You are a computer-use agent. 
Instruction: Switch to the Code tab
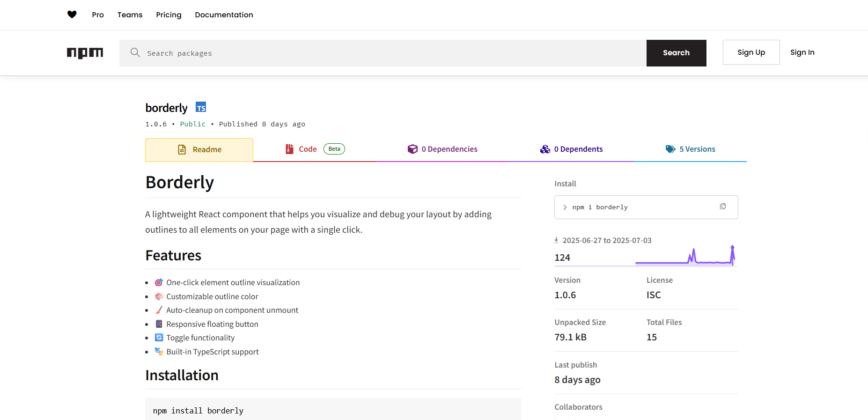coord(307,149)
